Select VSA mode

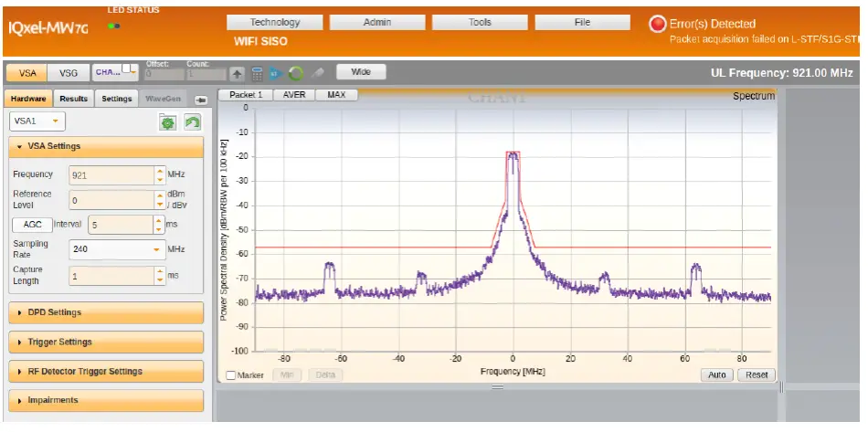tap(26, 73)
